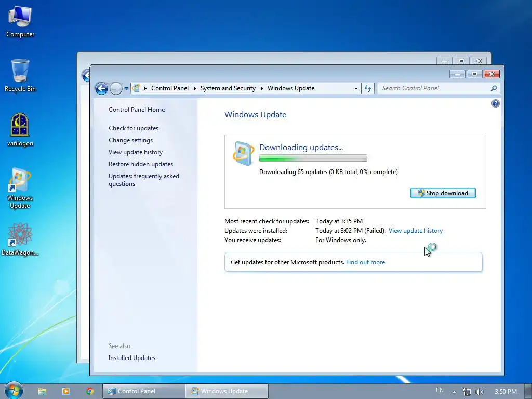Open Change settings
The height and width of the screenshot is (399, 532).
[130, 140]
